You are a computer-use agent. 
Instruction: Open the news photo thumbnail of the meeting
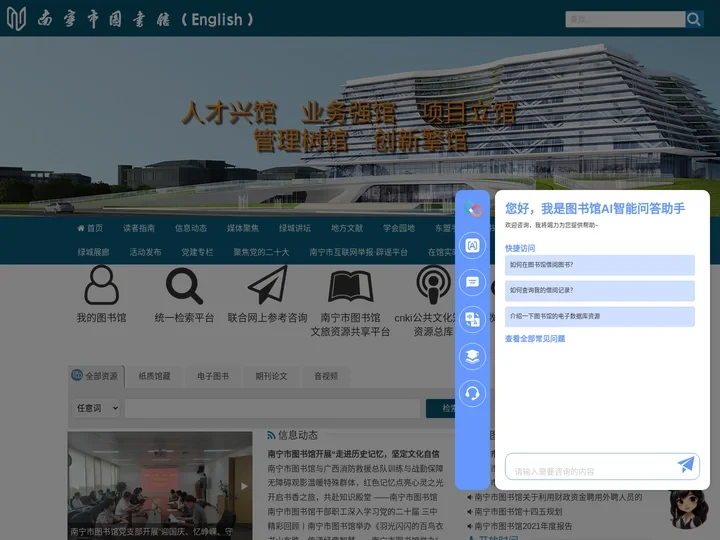coord(160,486)
